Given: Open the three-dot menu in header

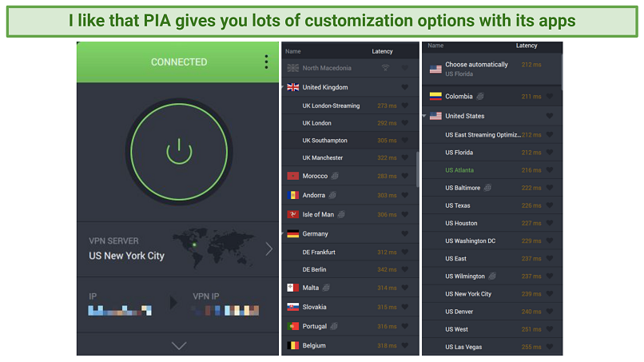Looking at the screenshot, I should coord(266,62).
